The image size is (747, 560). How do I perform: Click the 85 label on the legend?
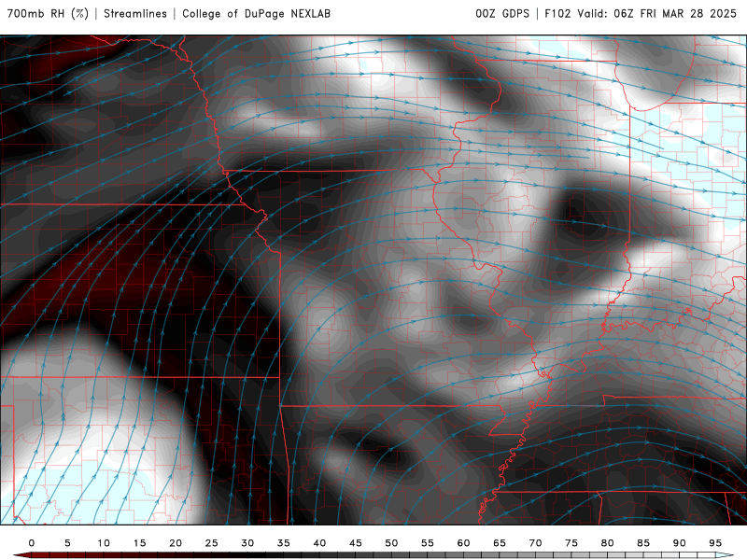point(643,543)
